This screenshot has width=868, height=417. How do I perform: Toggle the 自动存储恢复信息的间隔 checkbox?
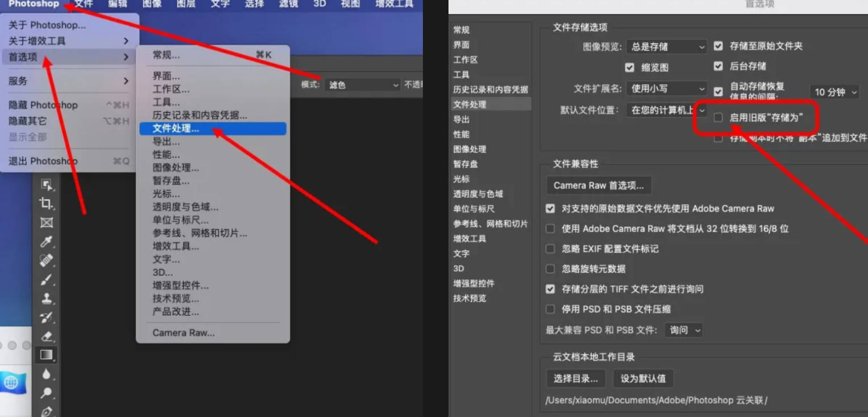pos(719,91)
